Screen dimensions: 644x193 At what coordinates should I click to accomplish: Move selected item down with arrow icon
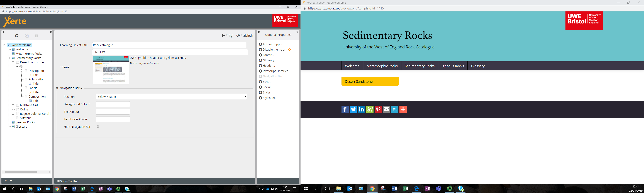11,180
